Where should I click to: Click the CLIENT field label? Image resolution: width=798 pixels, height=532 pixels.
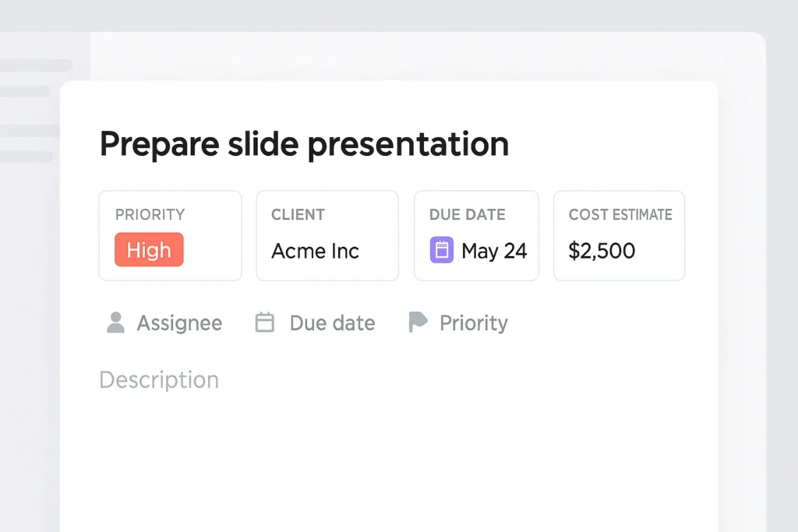click(x=298, y=214)
